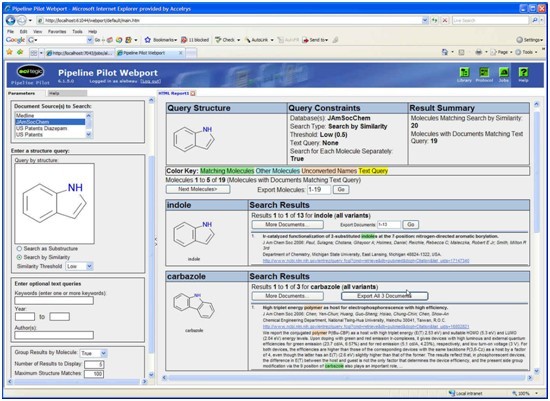Click the 11 blocked popup blocker icon

[x=184, y=40]
